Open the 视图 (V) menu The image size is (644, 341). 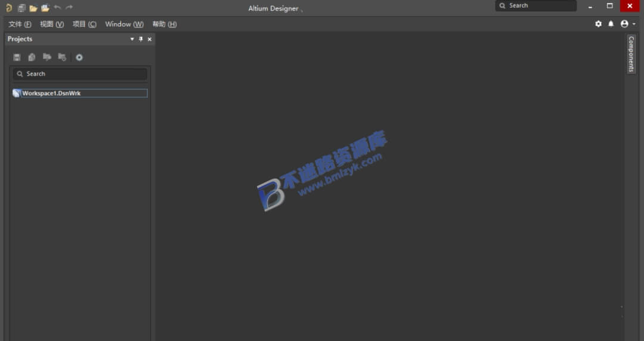[52, 24]
